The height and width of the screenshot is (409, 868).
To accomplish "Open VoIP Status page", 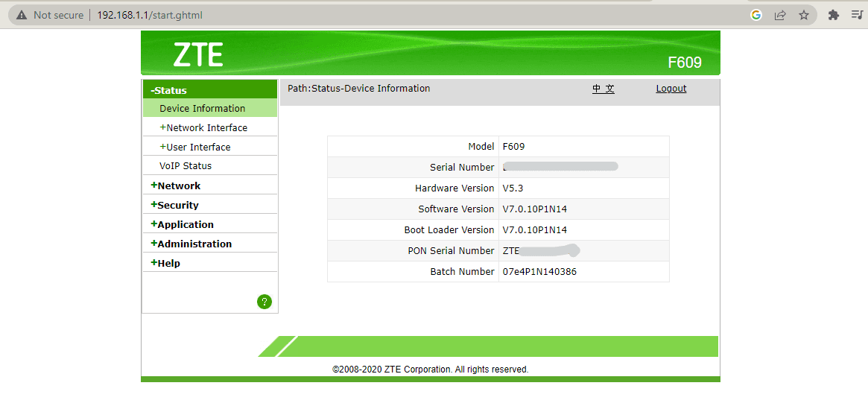I will pyautogui.click(x=186, y=166).
